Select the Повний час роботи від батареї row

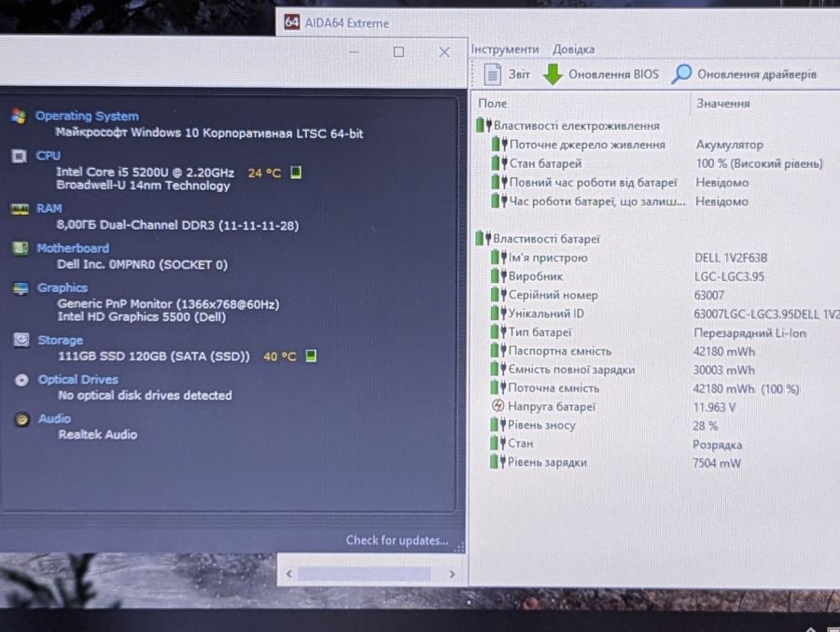pos(665,182)
